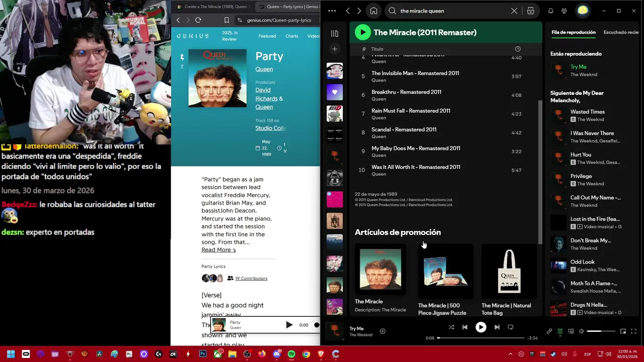Skip to previous track in Spotify
Image resolution: width=644 pixels, height=362 pixels.
coord(465,327)
